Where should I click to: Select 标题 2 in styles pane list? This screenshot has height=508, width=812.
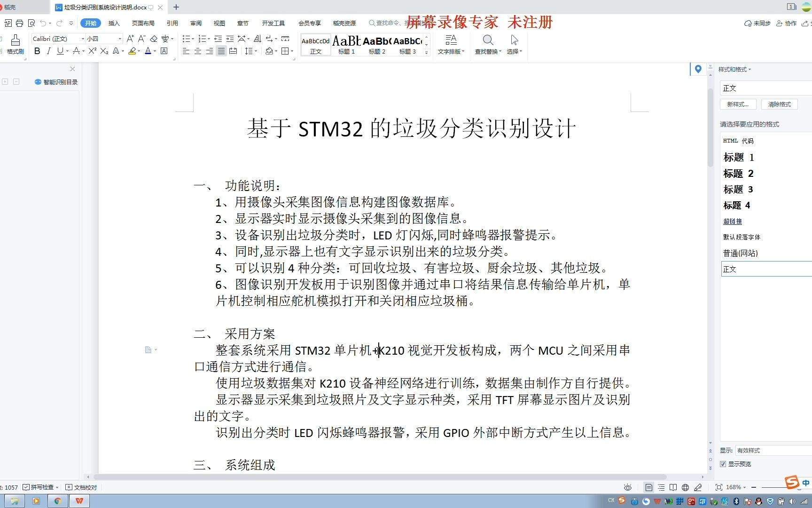(x=738, y=174)
